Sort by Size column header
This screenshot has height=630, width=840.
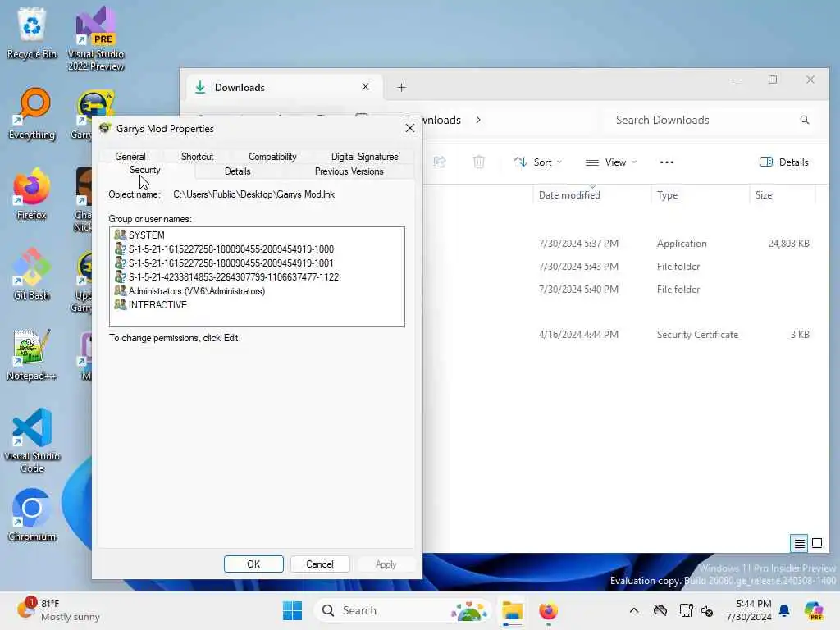pyautogui.click(x=782, y=195)
